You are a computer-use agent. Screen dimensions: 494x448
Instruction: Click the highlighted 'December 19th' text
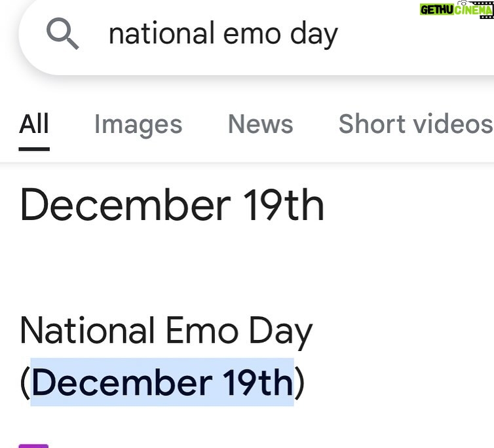(x=162, y=383)
